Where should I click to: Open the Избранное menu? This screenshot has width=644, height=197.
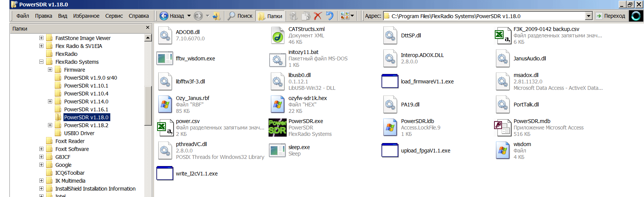coord(86,16)
